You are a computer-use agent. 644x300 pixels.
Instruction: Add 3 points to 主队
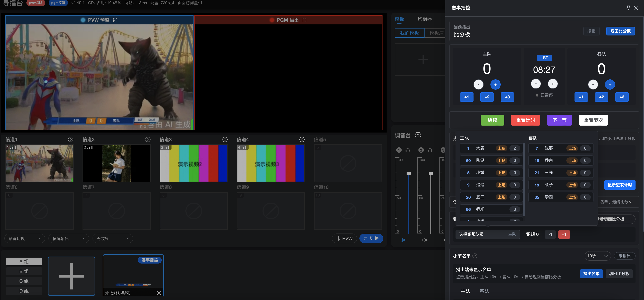pos(507,97)
